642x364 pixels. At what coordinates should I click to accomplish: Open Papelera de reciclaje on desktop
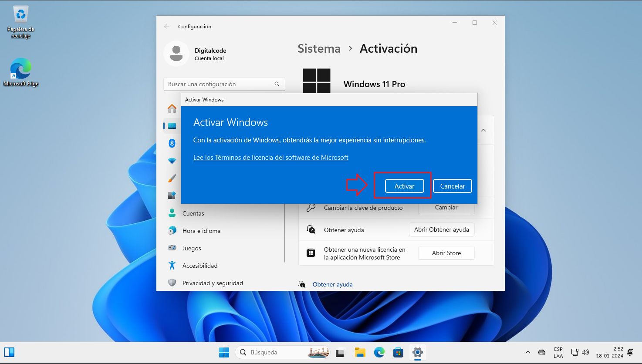click(21, 22)
